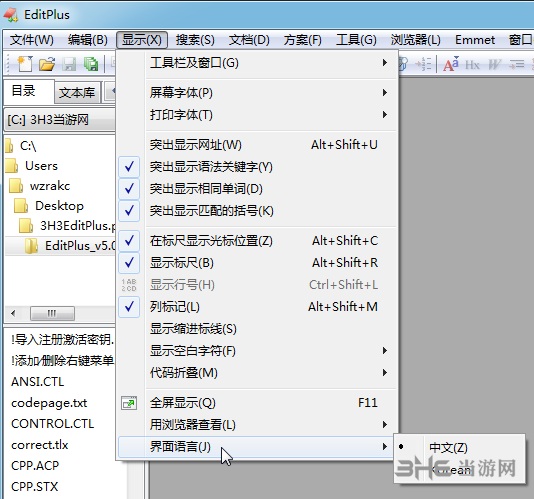Select file CONTROL.CTL in file list
Image resolution: width=534 pixels, height=499 pixels.
click(52, 424)
